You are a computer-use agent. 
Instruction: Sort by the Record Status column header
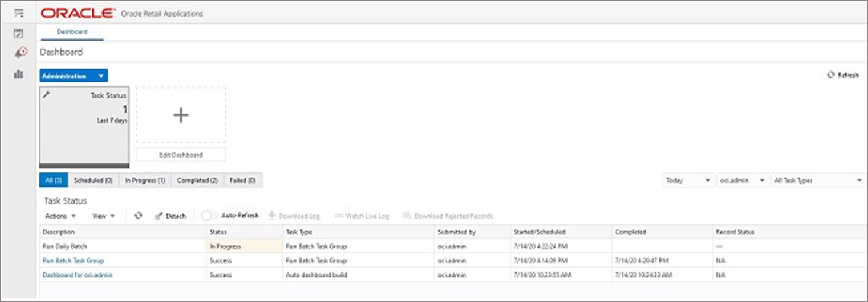[x=789, y=232]
